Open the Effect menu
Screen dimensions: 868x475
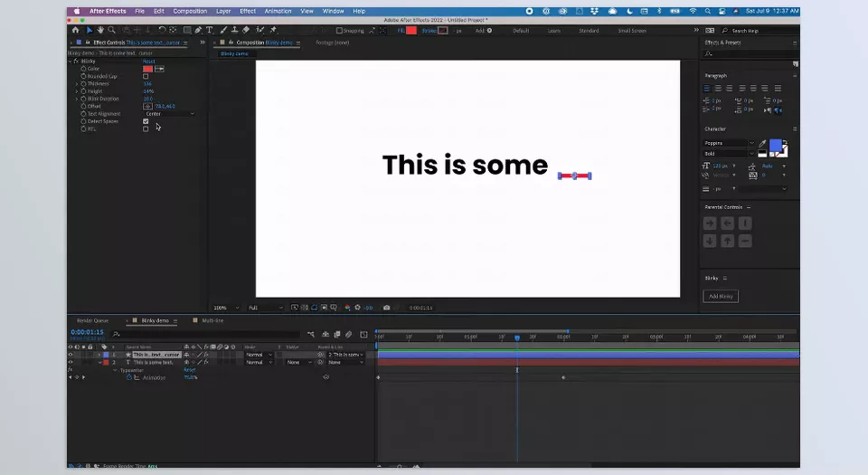(x=248, y=11)
